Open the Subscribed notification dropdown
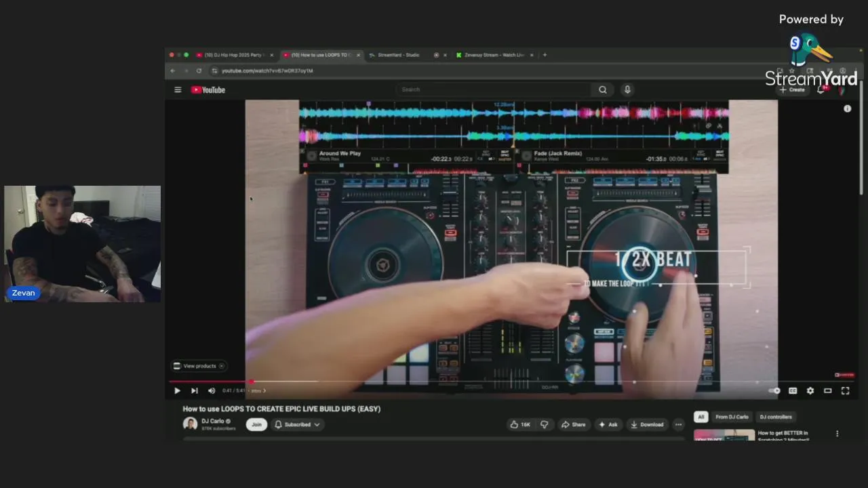This screenshot has width=868, height=488. [x=297, y=425]
